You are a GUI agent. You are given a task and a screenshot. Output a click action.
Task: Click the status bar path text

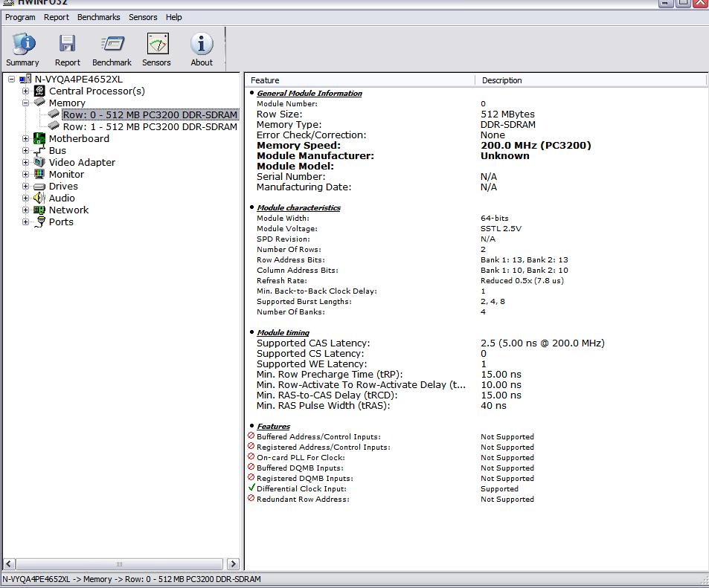pyautogui.click(x=132, y=579)
